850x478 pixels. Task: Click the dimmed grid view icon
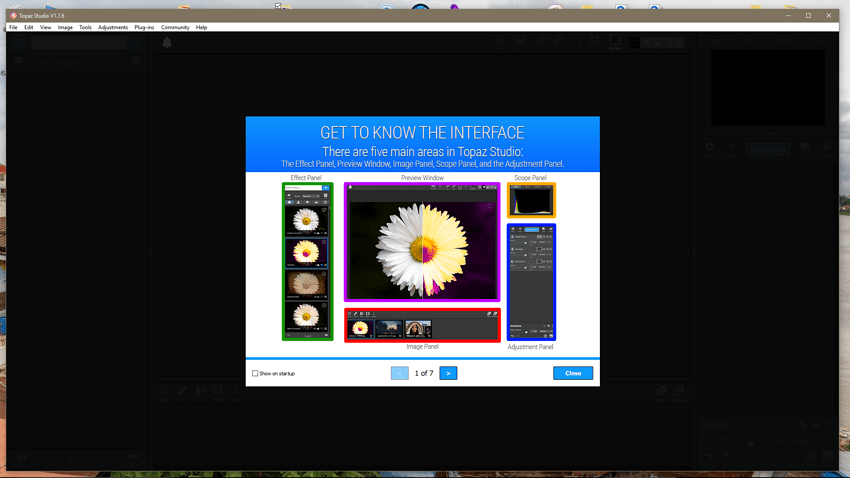tap(136, 62)
